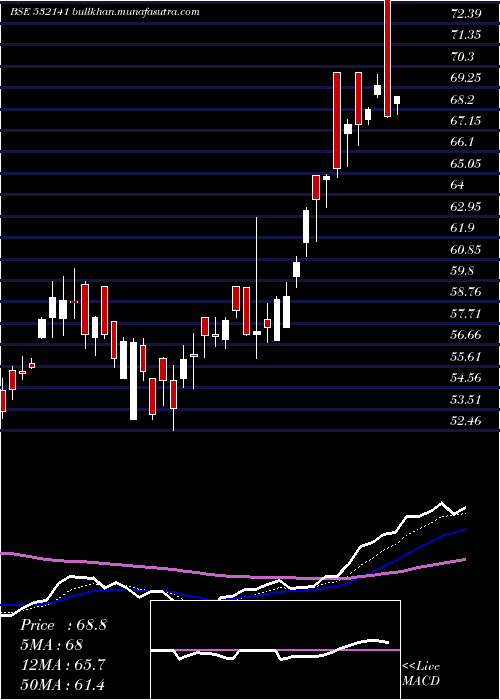Select the 67.15 price axis label
This screenshot has height=700, width=500.
coord(466,121)
